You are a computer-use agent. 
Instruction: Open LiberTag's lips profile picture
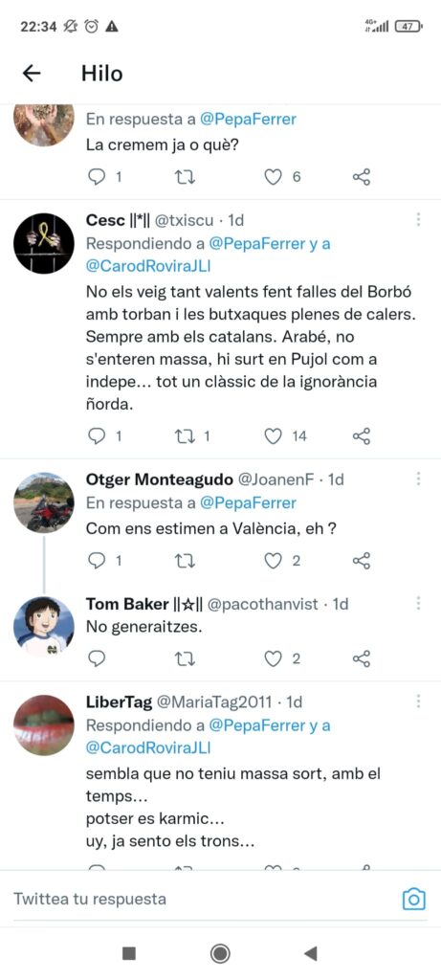point(44,725)
